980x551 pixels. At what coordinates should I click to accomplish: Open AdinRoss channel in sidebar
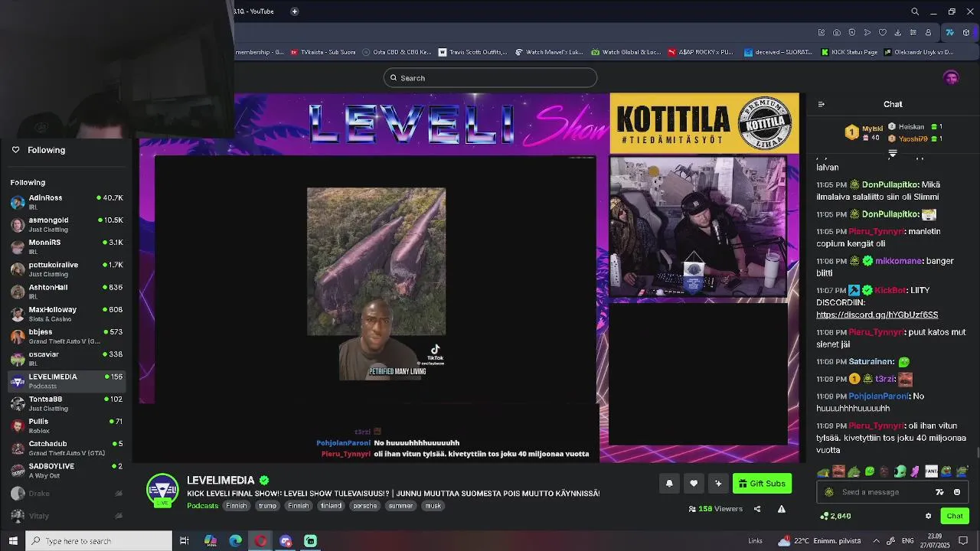67,201
